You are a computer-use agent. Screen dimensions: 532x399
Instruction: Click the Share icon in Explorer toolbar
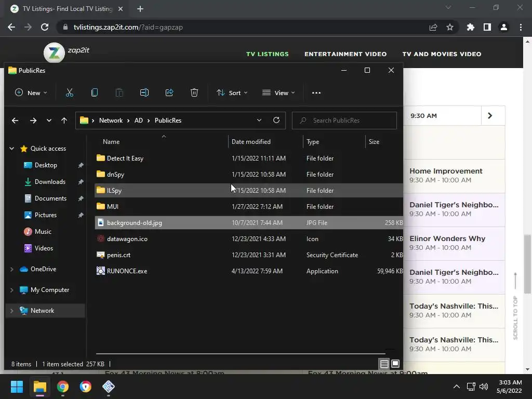(169, 92)
